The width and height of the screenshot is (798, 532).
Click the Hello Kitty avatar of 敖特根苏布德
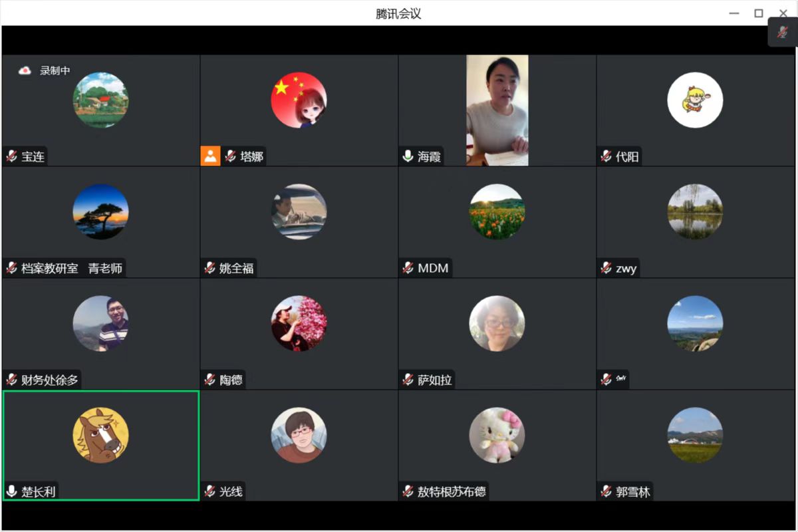[x=497, y=435]
